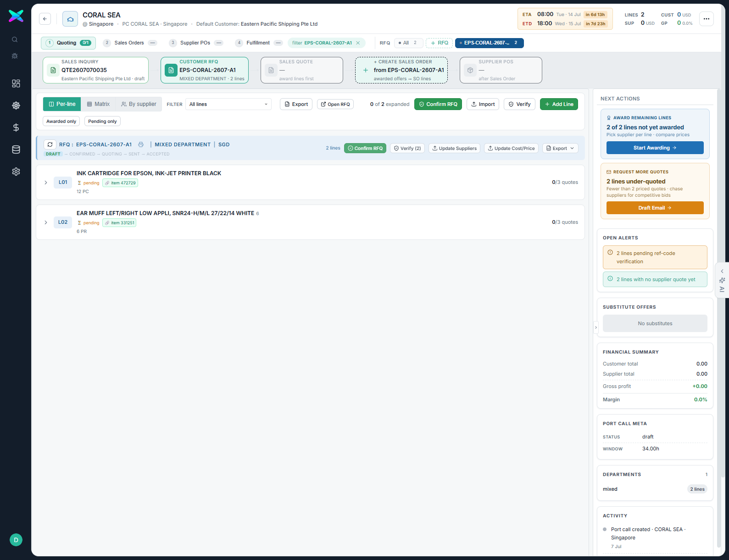
Task: Collapse the right side panel handle
Action: pos(596,327)
